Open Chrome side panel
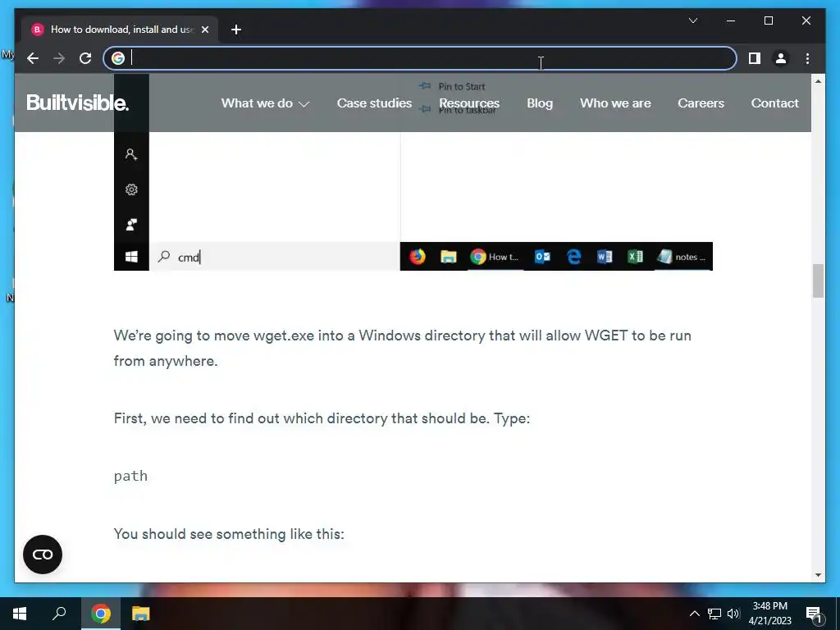Viewport: 840px width, 630px height. (x=755, y=58)
